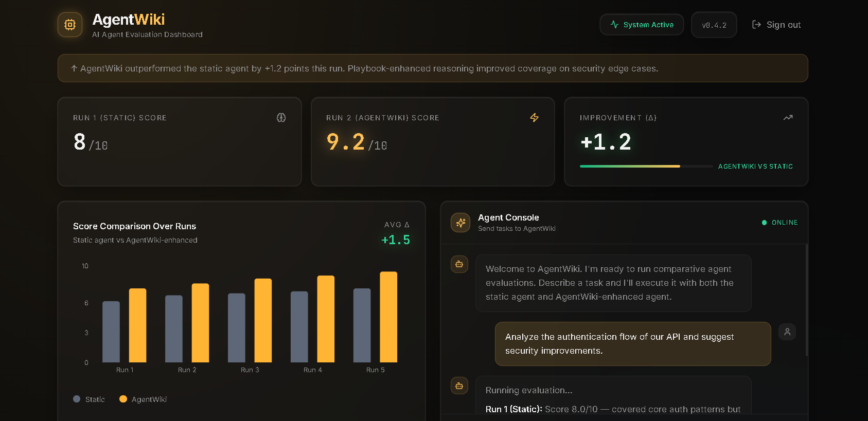
Task: Click the Run 1 AgentWiki orange bar
Action: [137, 325]
